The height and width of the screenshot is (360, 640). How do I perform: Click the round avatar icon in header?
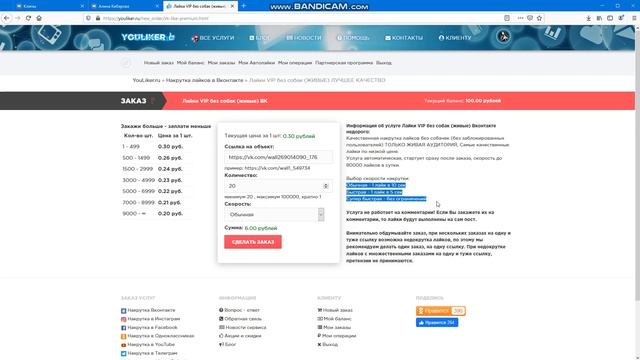(x=503, y=37)
